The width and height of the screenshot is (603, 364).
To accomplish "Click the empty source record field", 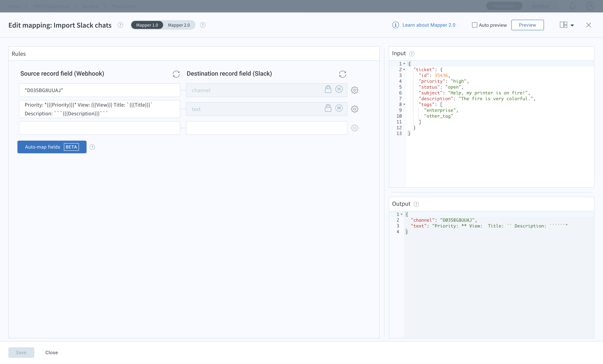I will (99, 128).
